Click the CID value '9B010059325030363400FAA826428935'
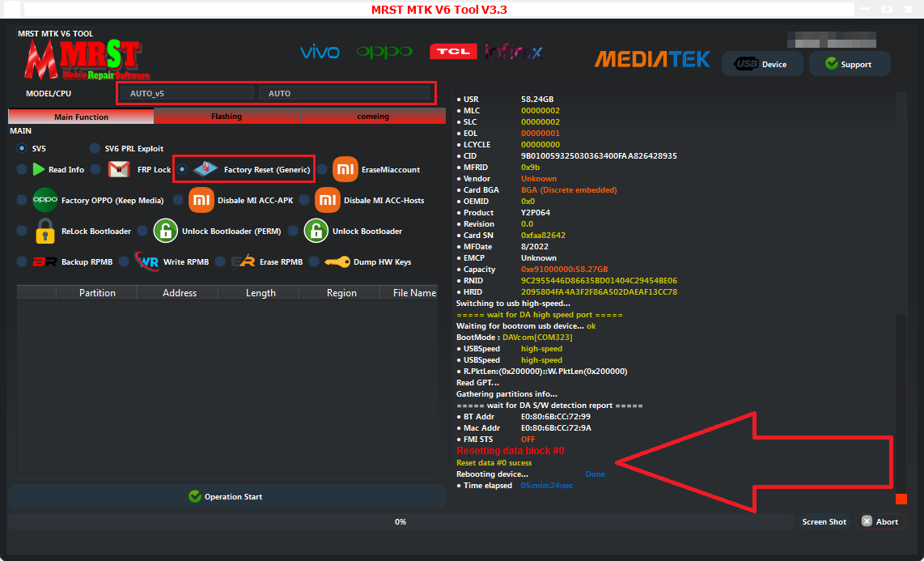 [599, 156]
